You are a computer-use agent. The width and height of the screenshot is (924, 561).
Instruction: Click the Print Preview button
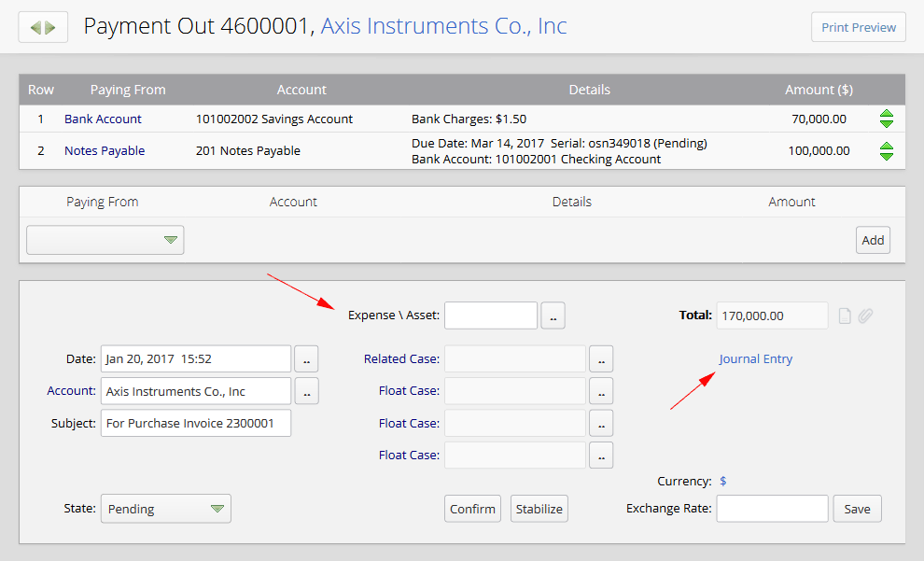point(858,27)
